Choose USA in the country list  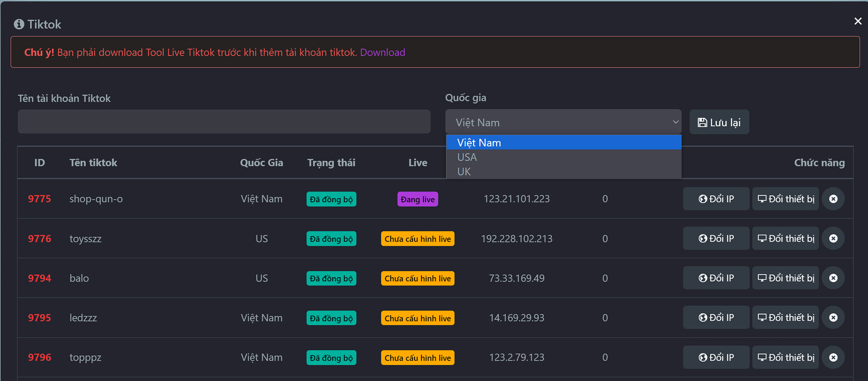[467, 157]
